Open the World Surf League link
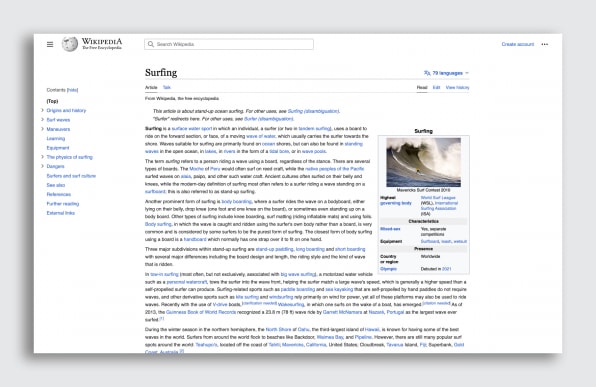This screenshot has width=596, height=387. [438, 198]
